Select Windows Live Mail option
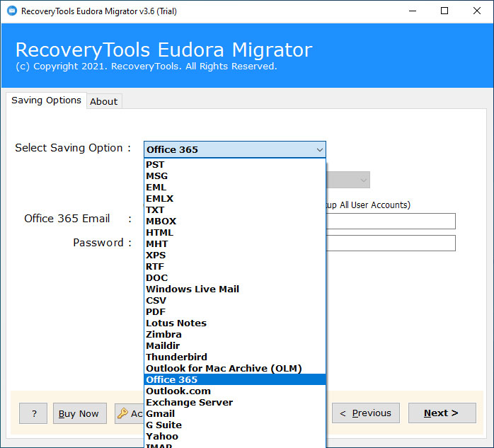The image size is (494, 448). pyautogui.click(x=235, y=289)
